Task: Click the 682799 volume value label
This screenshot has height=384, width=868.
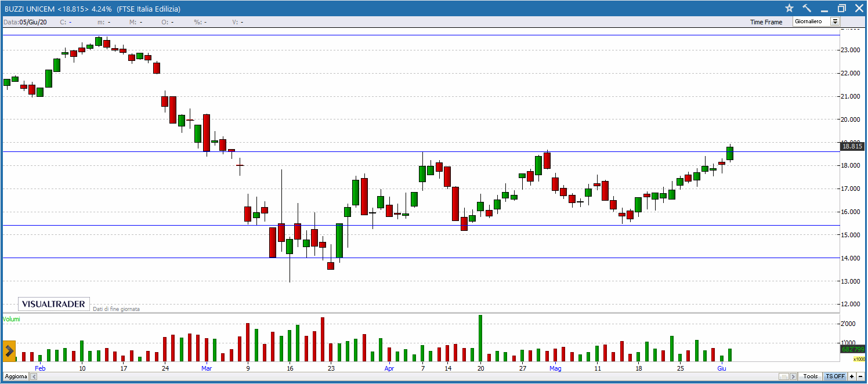Action: pos(853,349)
